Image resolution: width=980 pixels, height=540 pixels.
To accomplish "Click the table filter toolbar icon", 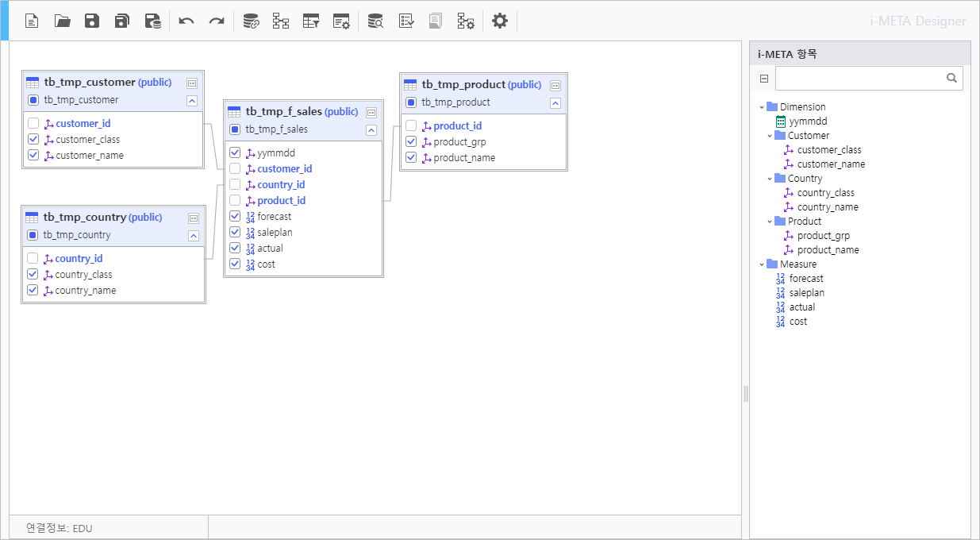I will pyautogui.click(x=311, y=21).
